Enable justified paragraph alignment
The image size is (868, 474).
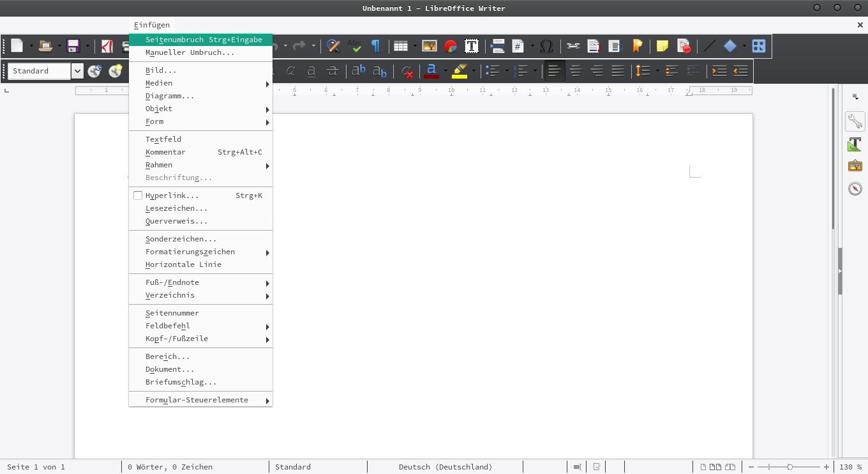coord(617,71)
